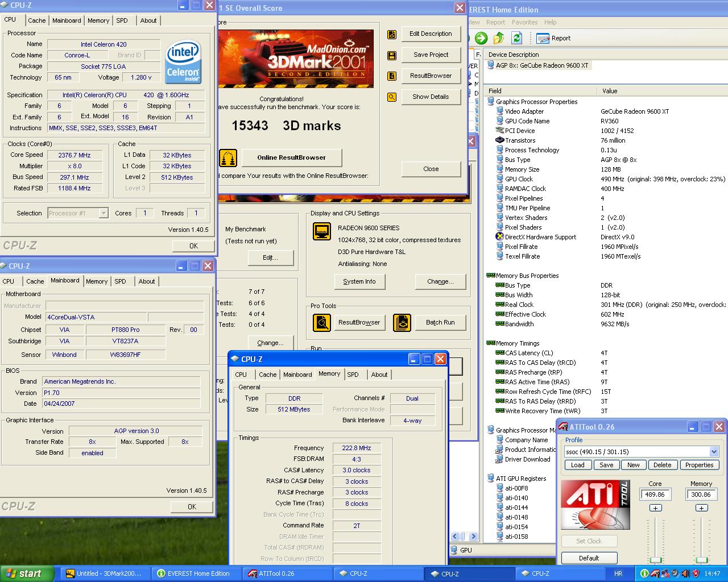
Task: Click the Show Details button
Action: (431, 97)
